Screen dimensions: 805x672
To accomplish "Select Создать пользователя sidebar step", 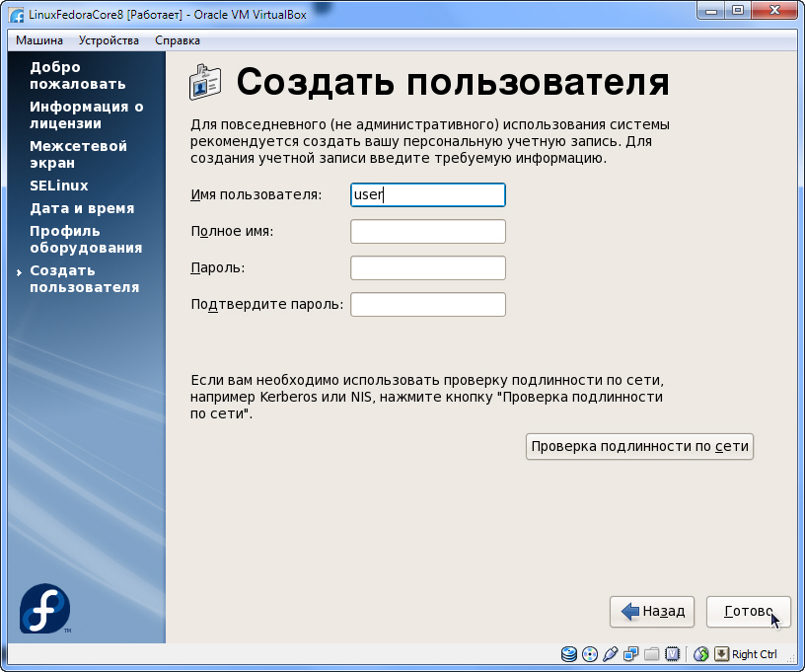I will tap(84, 278).
